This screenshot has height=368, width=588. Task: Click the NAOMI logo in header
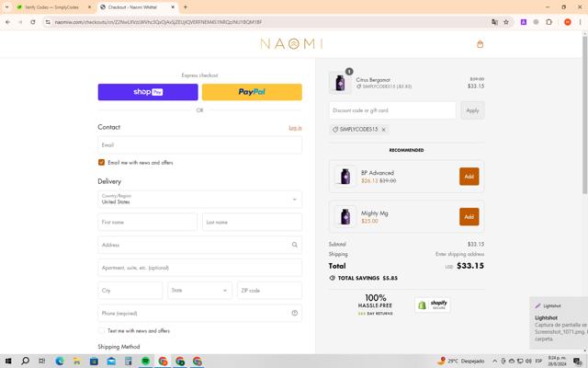coord(291,44)
